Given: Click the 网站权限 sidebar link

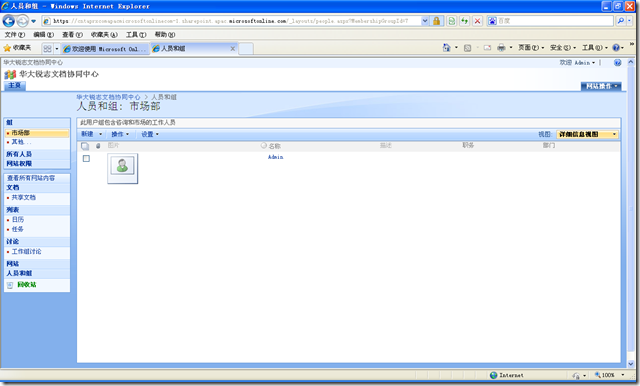Looking at the screenshot, I should click(x=19, y=164).
